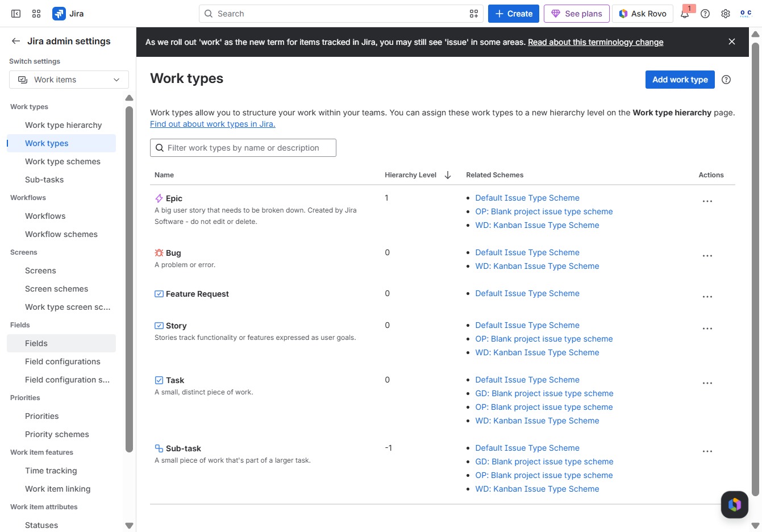
Task: Click the Add work type button
Action: click(x=680, y=80)
